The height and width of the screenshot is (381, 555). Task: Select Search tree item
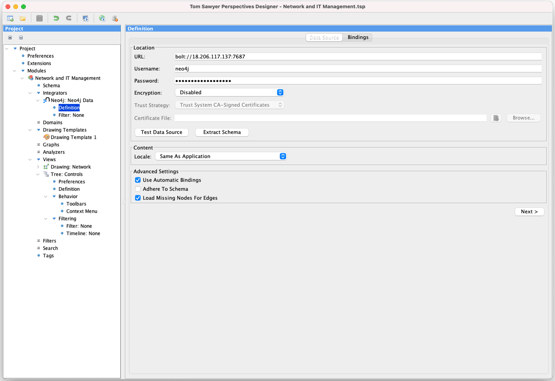(x=50, y=248)
